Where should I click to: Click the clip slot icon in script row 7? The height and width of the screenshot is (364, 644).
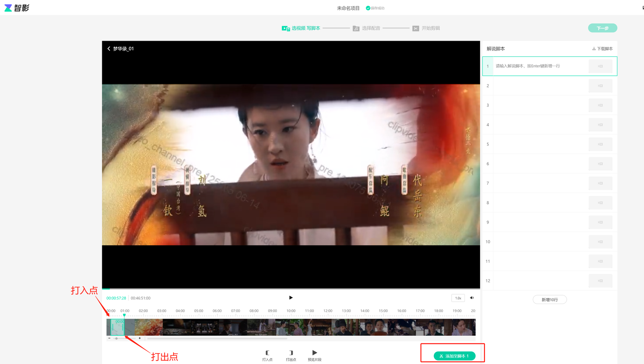point(601,183)
